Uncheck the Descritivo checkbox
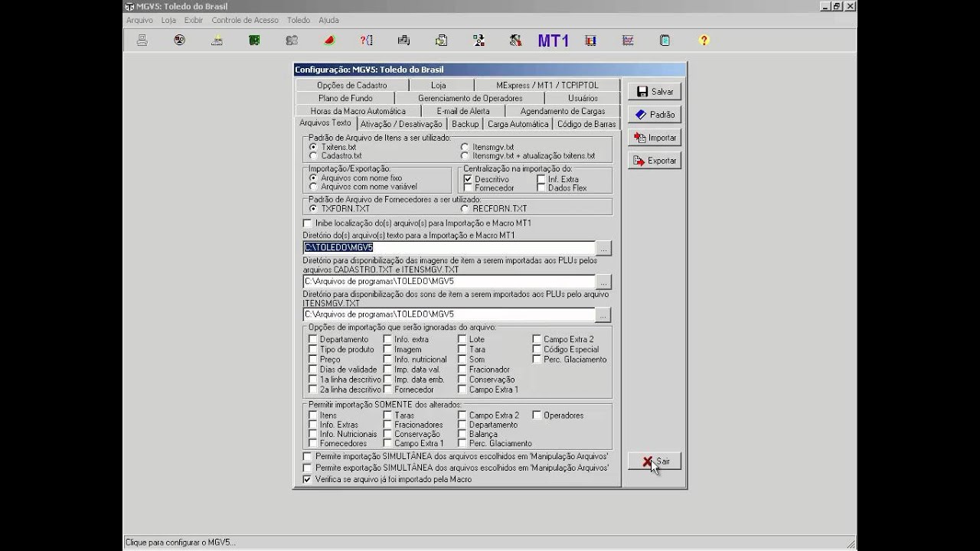The width and height of the screenshot is (980, 551). (468, 179)
